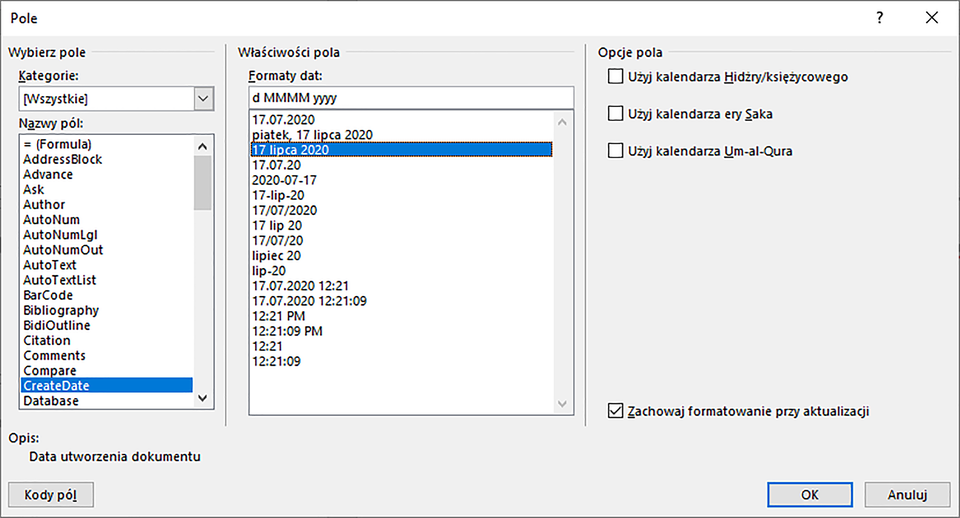Screen dimensions: 960x518
Task: Select date format 2020-07-17
Action: pos(285,180)
